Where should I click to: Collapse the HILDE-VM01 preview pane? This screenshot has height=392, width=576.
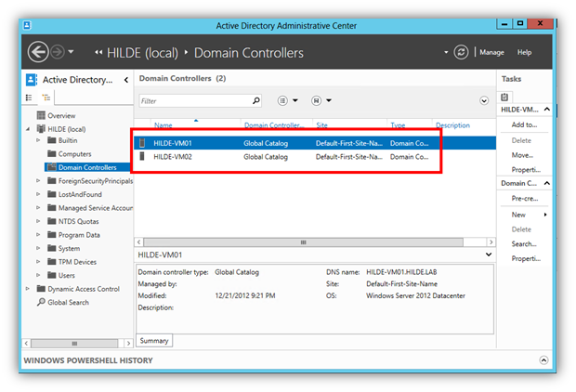(489, 255)
